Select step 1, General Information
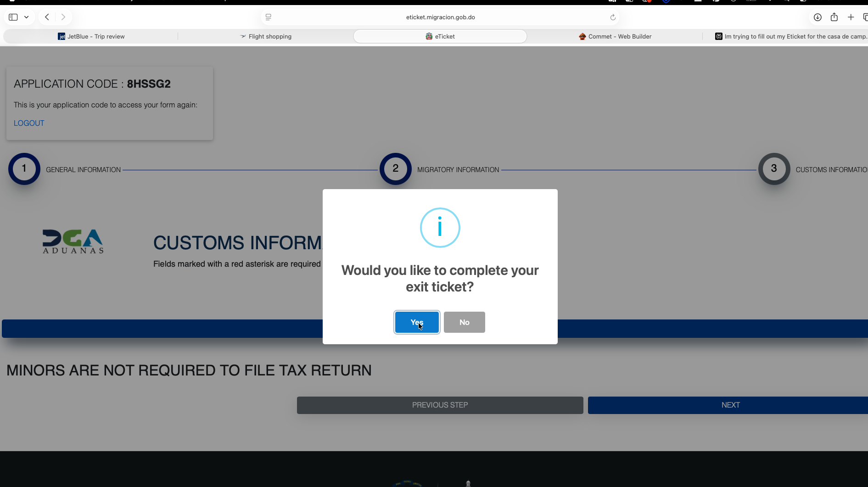 tap(24, 169)
